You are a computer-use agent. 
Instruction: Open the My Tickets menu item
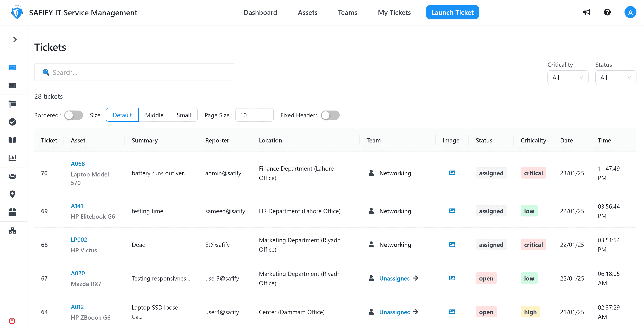[x=394, y=12]
